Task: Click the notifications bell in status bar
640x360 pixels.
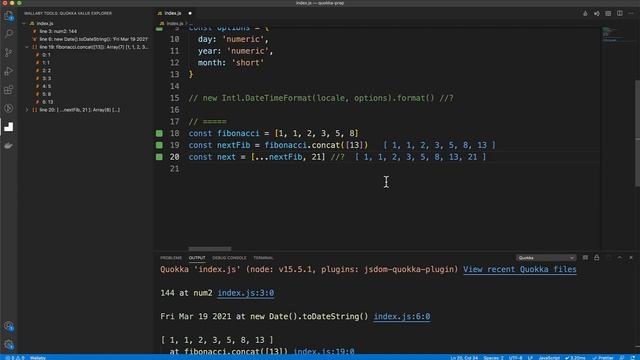Action: (633, 358)
